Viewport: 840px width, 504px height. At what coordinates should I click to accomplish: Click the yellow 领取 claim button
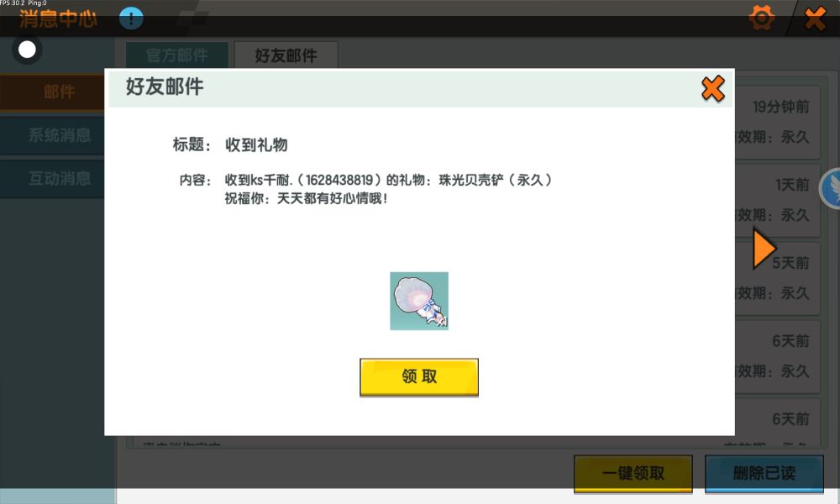click(x=419, y=377)
